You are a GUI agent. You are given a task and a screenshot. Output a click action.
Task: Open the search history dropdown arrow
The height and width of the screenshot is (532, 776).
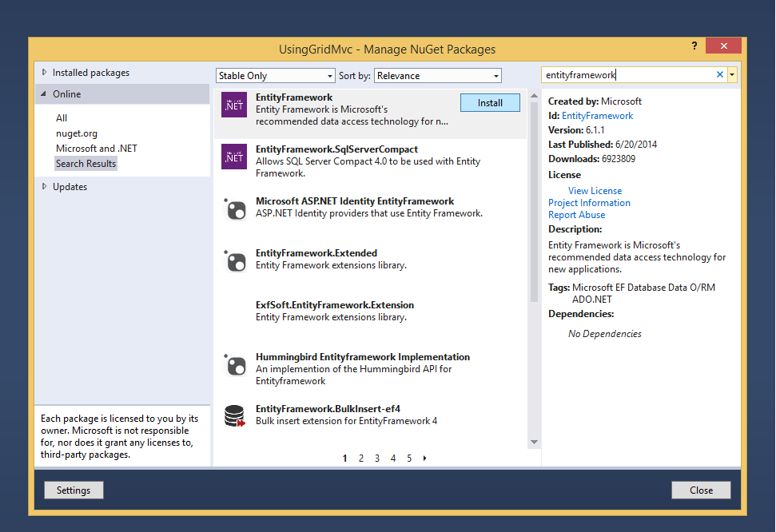click(x=732, y=75)
